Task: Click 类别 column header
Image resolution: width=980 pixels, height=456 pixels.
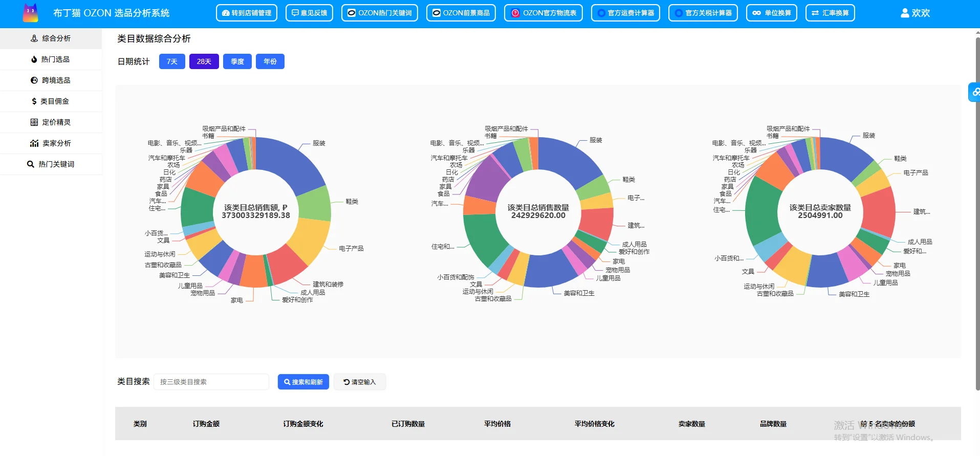Action: 140,424
